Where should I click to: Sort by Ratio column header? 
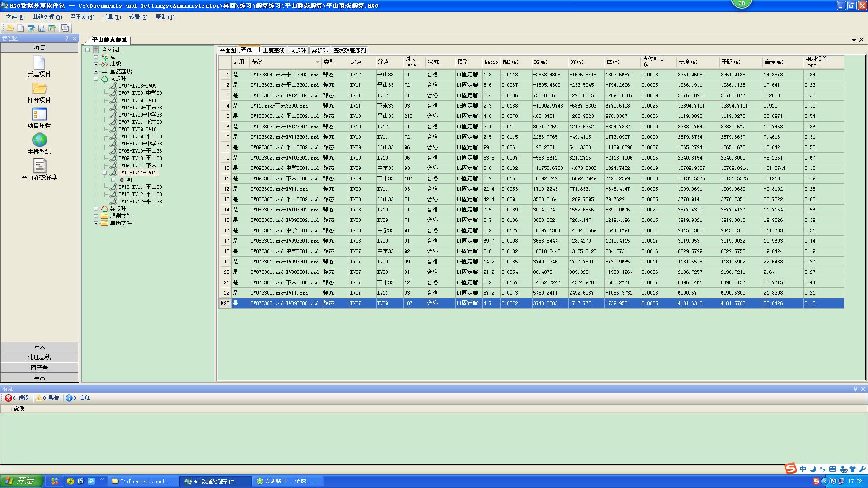click(491, 62)
